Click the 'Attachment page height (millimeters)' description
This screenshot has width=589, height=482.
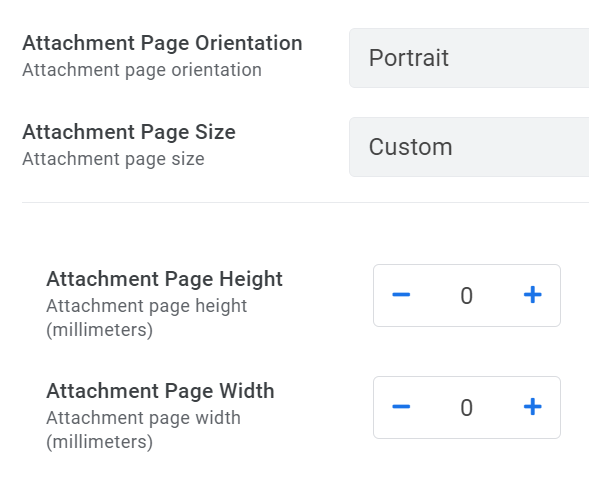click(x=147, y=318)
